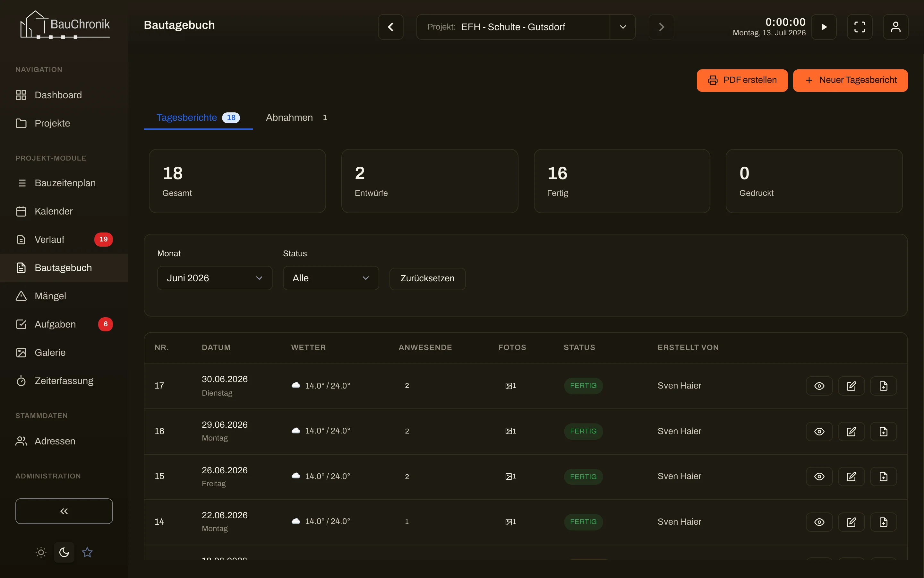
Task: Click the timer display 0:00:00
Action: 785,22
